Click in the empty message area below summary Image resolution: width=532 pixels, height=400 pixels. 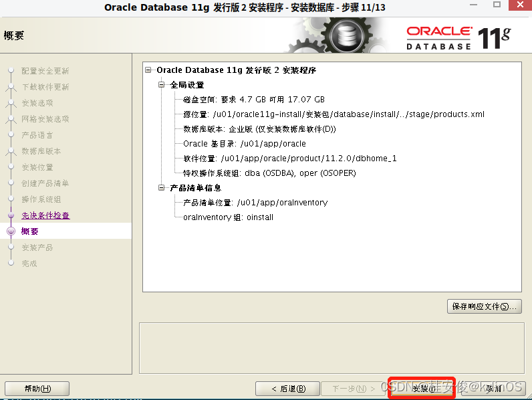tap(331, 348)
